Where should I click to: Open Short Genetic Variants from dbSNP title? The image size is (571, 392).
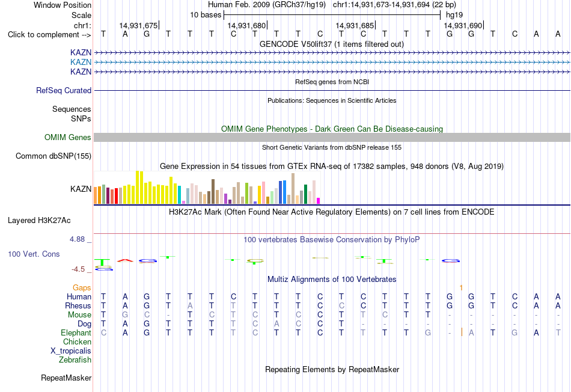pyautogui.click(x=332, y=147)
